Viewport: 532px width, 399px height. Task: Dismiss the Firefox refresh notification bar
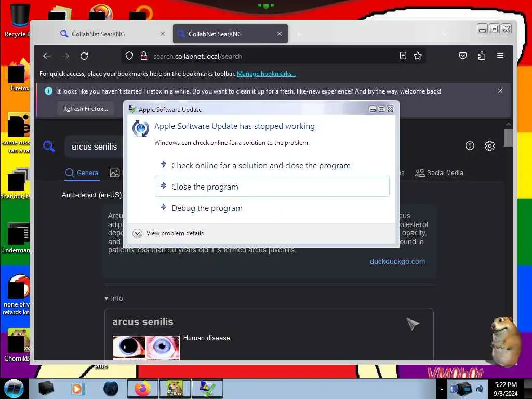point(500,91)
